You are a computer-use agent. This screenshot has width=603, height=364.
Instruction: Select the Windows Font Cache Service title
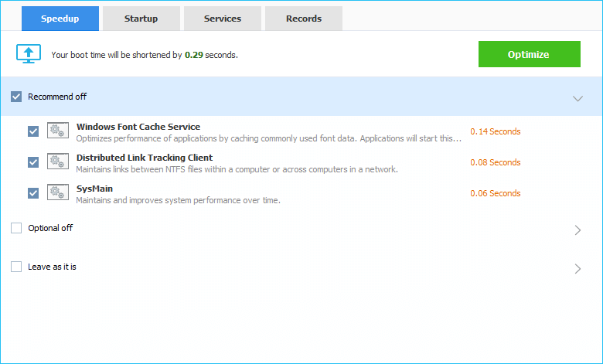coord(138,127)
